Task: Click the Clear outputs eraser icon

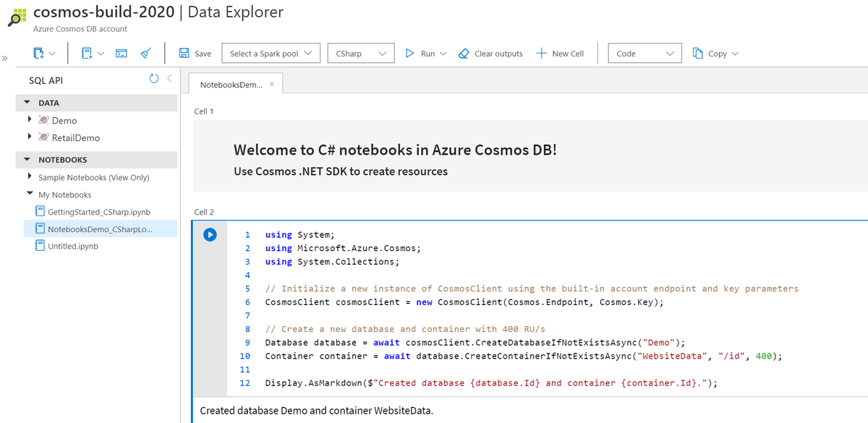Action: click(x=464, y=54)
